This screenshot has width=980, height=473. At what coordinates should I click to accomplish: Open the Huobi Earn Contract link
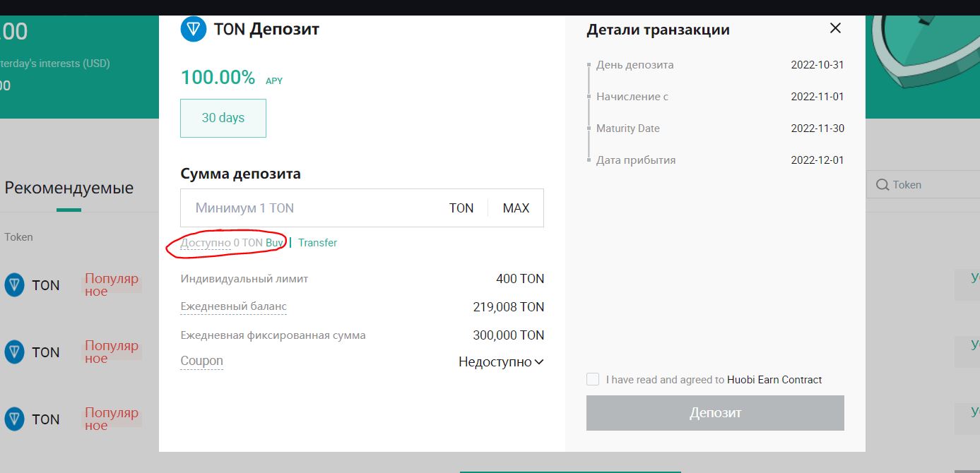(x=774, y=380)
